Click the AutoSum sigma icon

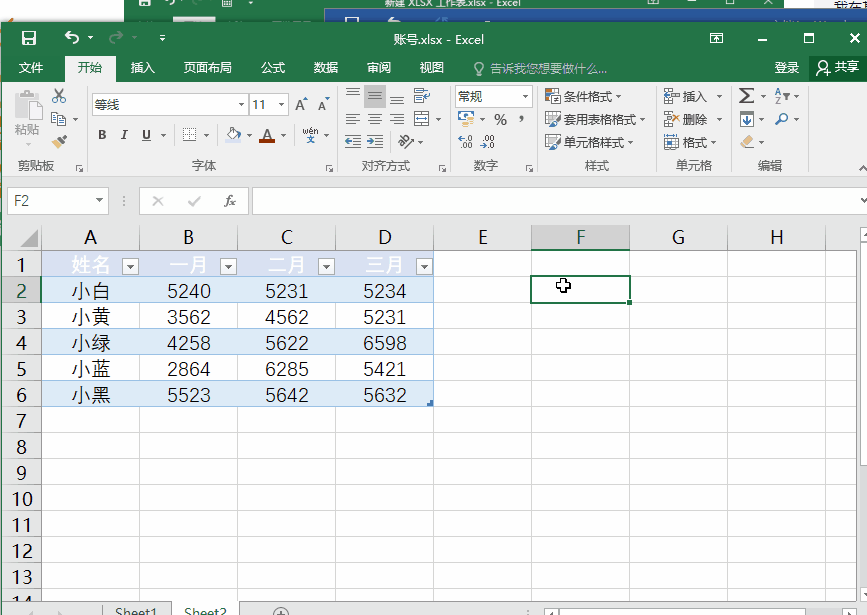746,96
